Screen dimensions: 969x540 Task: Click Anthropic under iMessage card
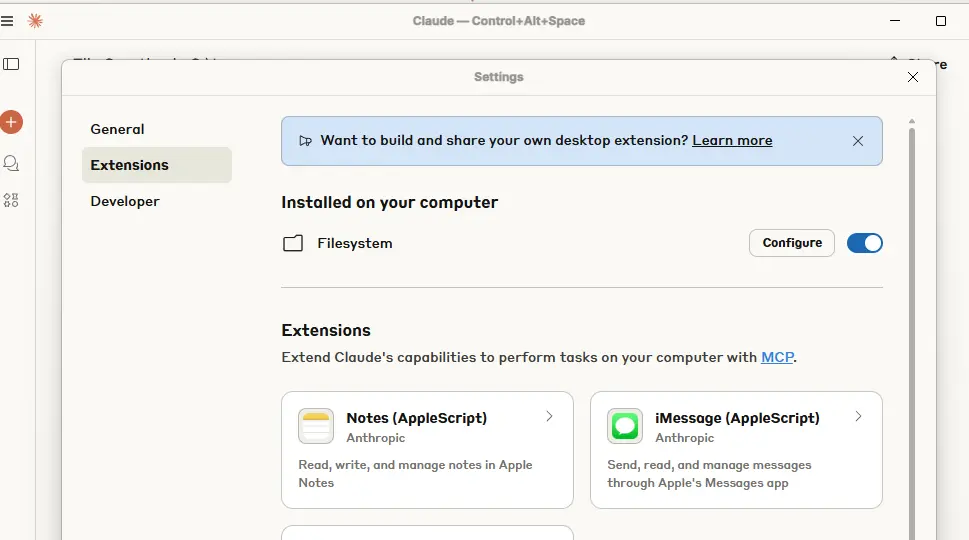(x=685, y=438)
